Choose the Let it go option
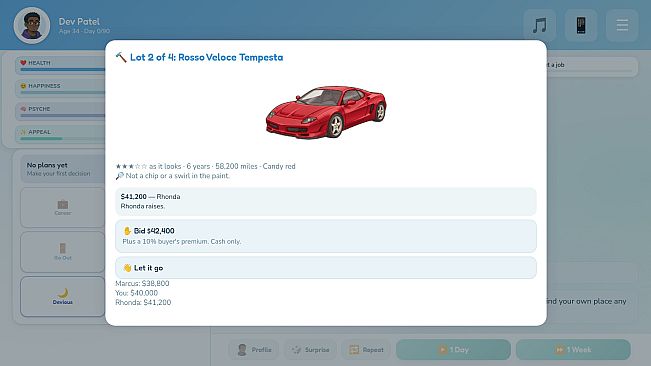Screen dimensions: 651x366 pos(326,268)
